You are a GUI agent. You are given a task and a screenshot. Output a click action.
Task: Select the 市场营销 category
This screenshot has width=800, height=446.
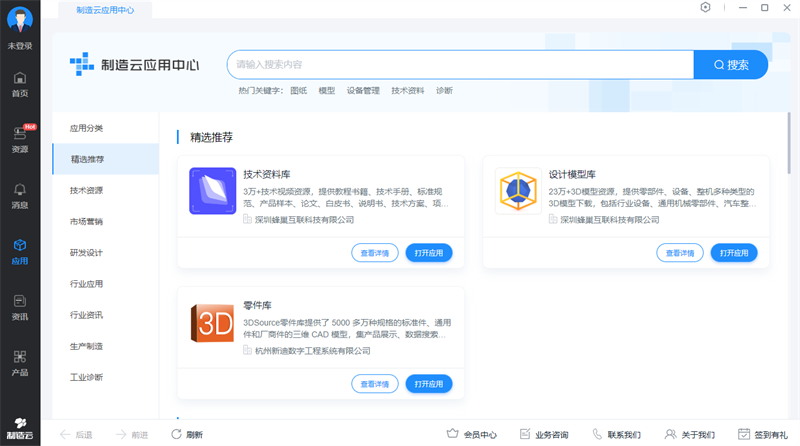coord(106,221)
